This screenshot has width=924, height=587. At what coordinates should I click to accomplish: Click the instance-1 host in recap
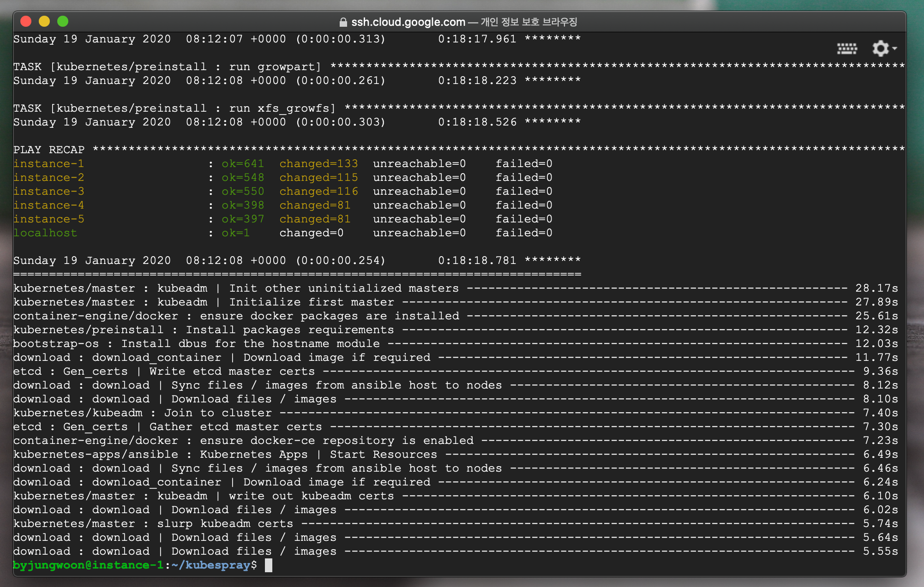point(48,164)
